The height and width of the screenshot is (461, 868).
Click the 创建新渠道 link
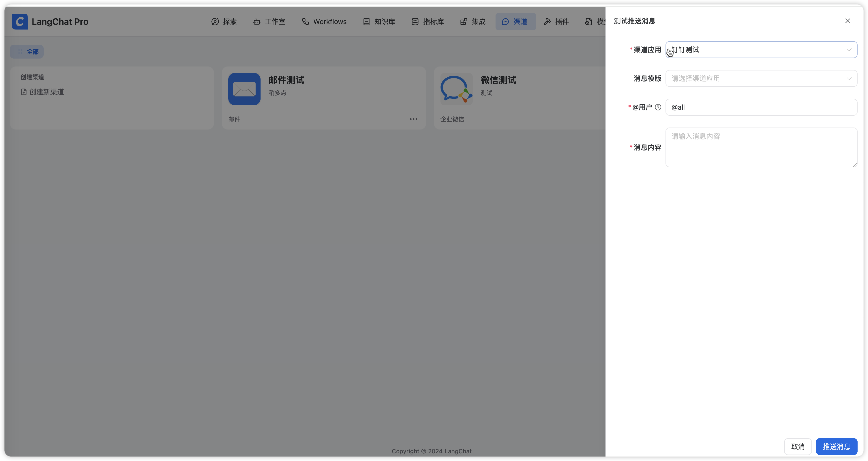point(46,92)
